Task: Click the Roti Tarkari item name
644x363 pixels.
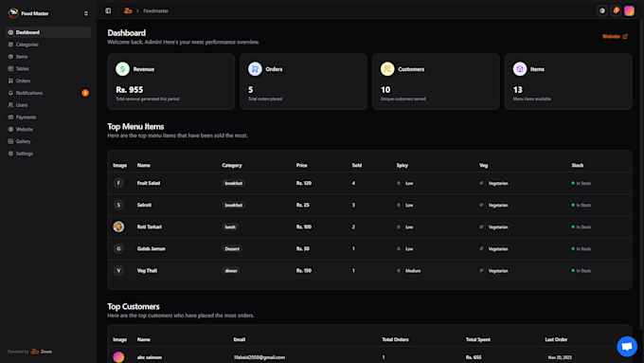Action: (x=150, y=227)
